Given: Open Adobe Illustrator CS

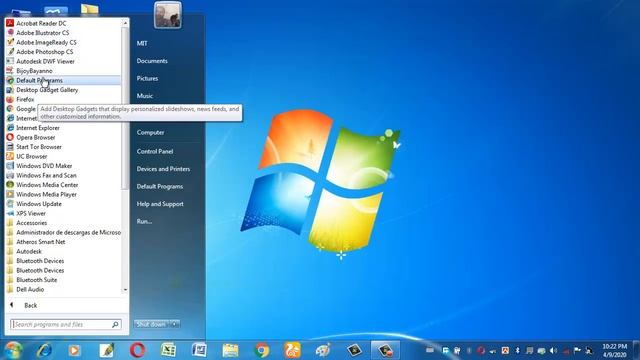Looking at the screenshot, I should tap(63, 33).
